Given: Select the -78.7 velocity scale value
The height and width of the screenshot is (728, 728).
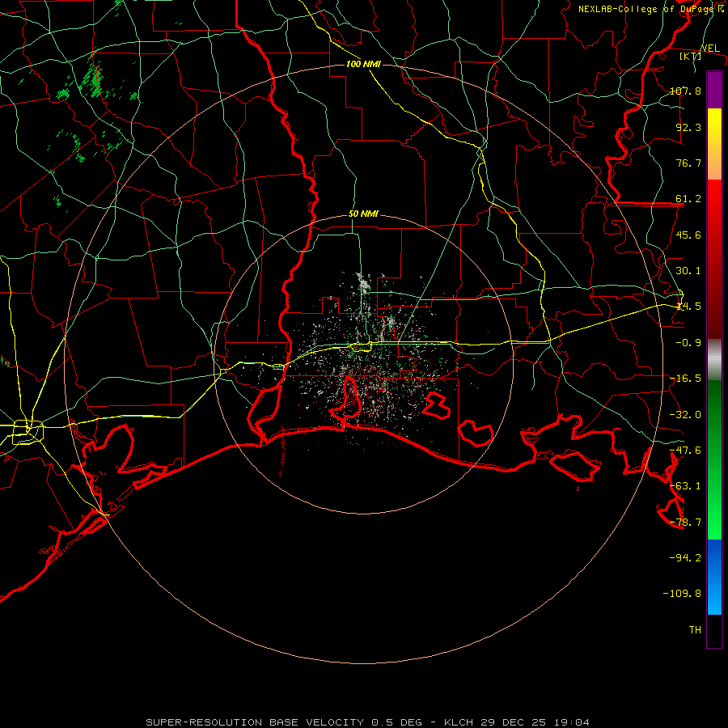Looking at the screenshot, I should click(685, 522).
